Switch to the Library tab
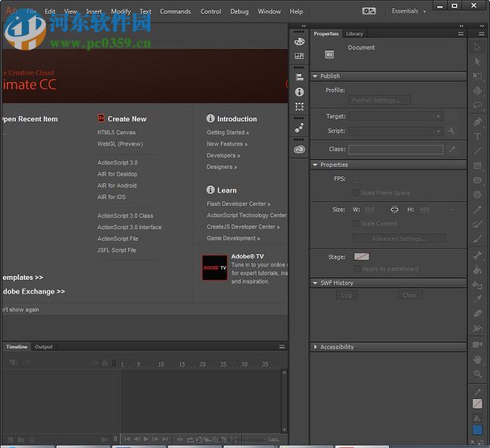490x448 pixels. (354, 33)
